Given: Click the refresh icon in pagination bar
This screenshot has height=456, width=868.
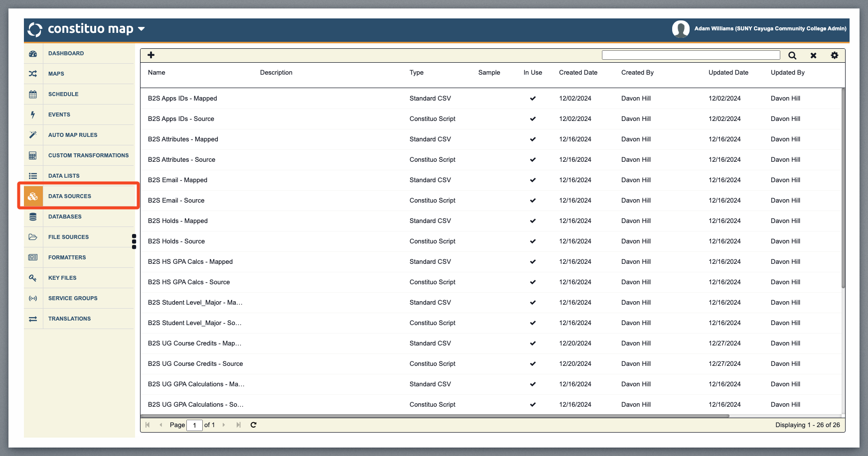Looking at the screenshot, I should pos(253,425).
